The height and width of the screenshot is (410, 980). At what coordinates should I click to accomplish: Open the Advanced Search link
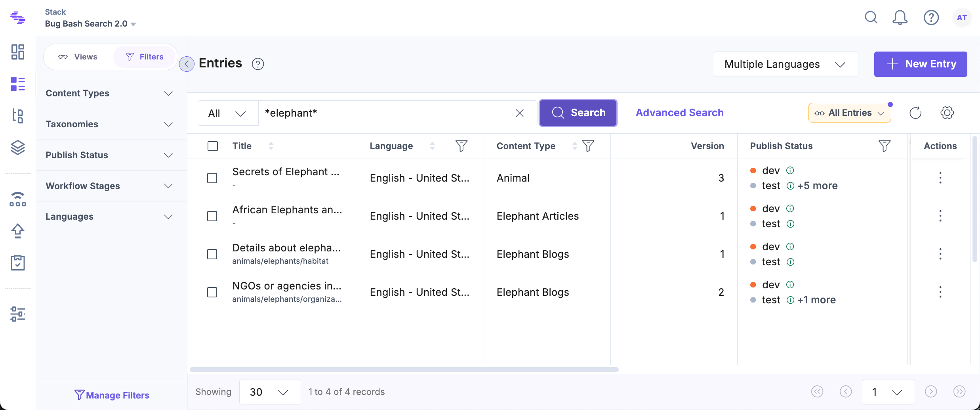pos(679,113)
